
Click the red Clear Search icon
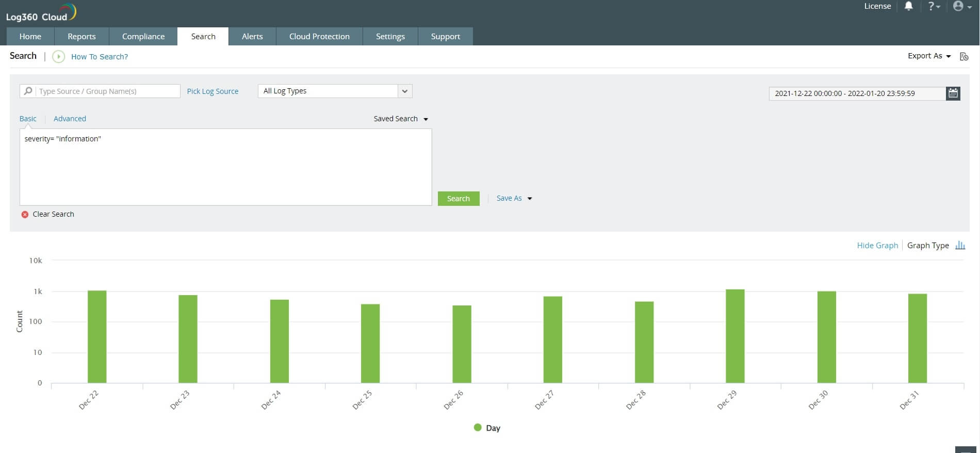click(x=25, y=214)
